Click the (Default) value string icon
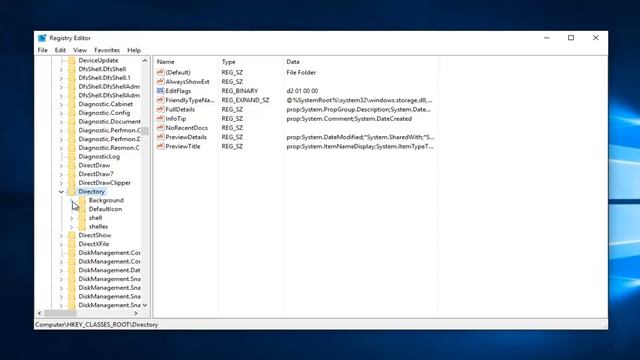640x360 pixels. tap(160, 72)
